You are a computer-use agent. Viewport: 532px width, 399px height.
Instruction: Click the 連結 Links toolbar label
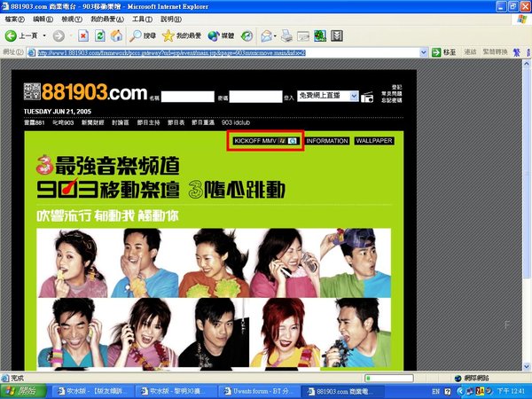(x=470, y=52)
